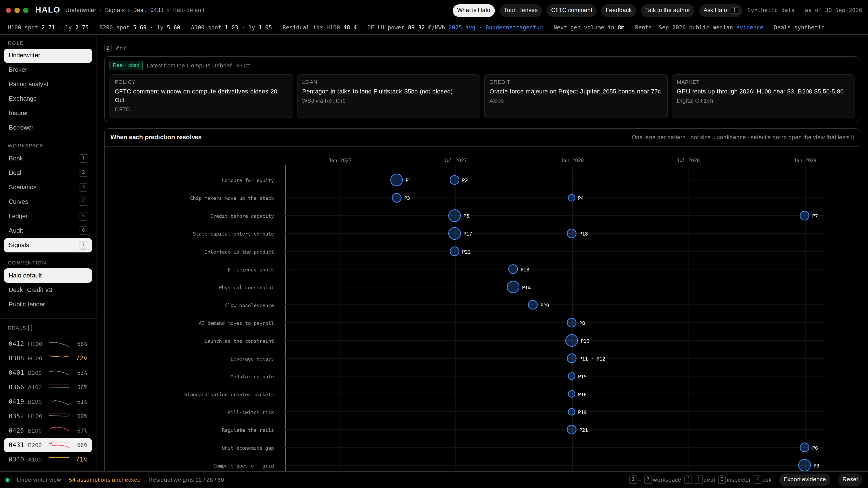Open the P3 dot on Chip makers lane
868x488 pixels.
click(396, 198)
